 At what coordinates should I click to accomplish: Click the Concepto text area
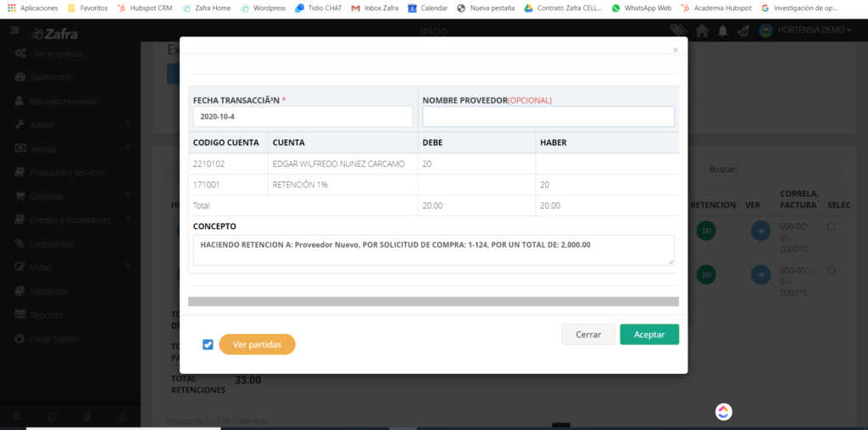coord(434,250)
